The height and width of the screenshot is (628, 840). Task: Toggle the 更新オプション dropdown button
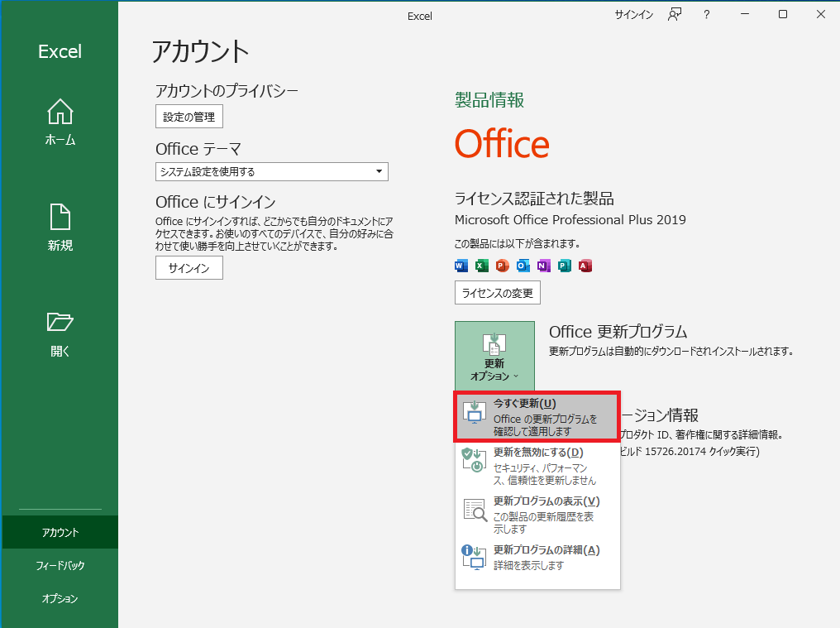pos(494,356)
